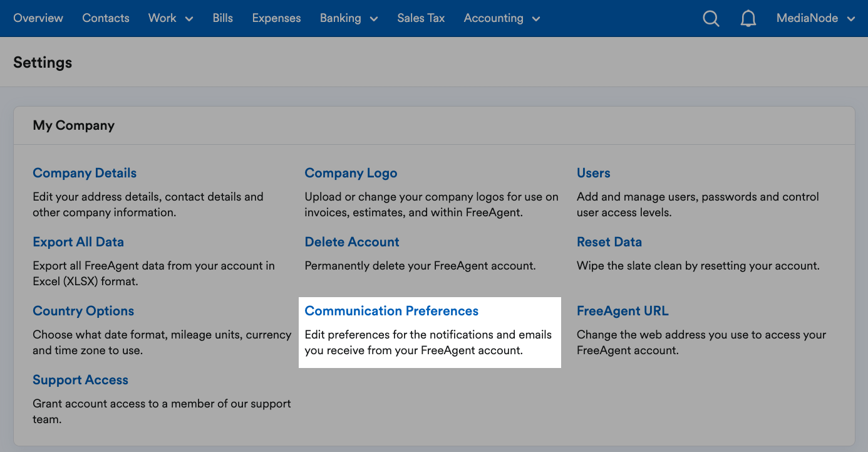Screen dimensions: 868x452
Task: Expand the Accounting dropdown menu
Action: coord(502,18)
